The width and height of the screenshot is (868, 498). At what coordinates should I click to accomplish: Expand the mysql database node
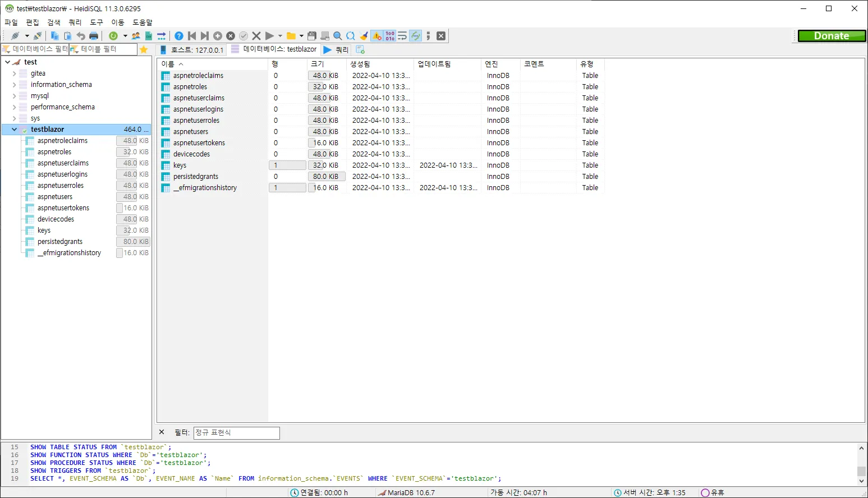(14, 96)
